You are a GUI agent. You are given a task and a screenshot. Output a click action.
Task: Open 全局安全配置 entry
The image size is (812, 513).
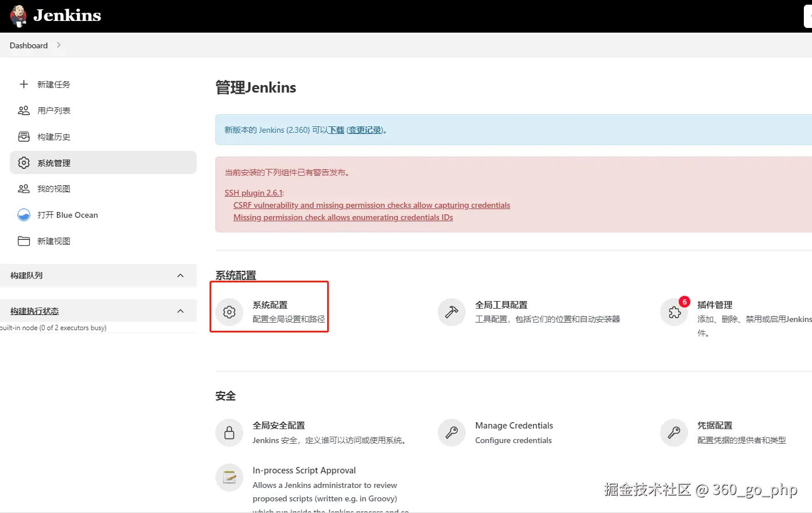click(x=279, y=426)
